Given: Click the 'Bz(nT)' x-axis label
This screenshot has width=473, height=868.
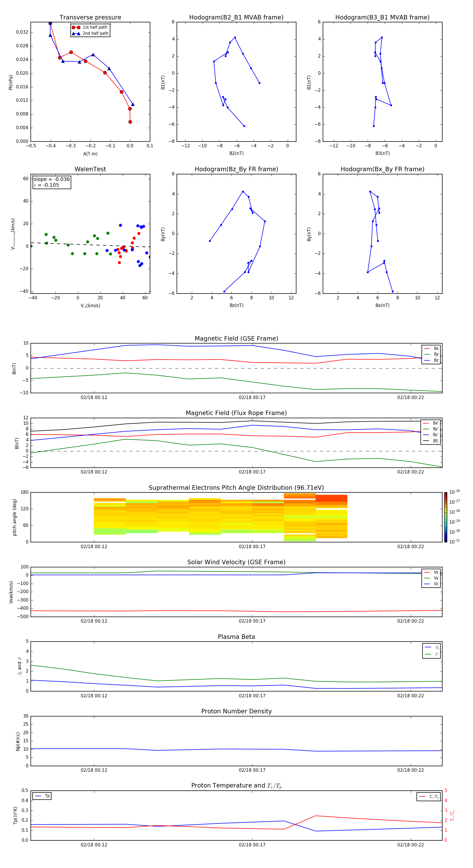Looking at the screenshot, I should [x=236, y=305].
